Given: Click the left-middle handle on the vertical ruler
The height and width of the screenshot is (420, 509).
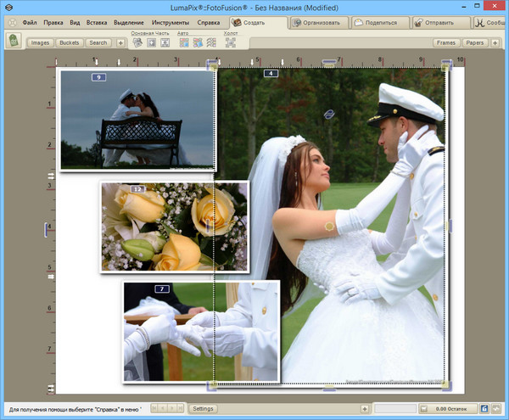Looking at the screenshot, I should 46,229.
